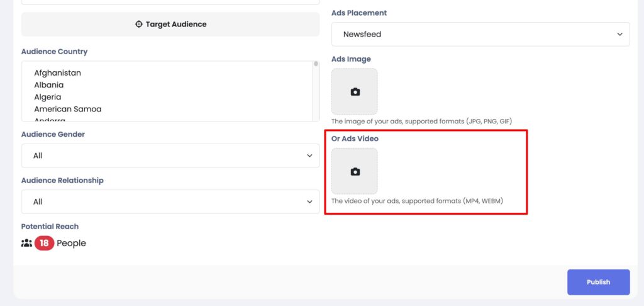This screenshot has height=306, width=644.
Task: Click the people group icon under Potential Reach
Action: click(26, 243)
